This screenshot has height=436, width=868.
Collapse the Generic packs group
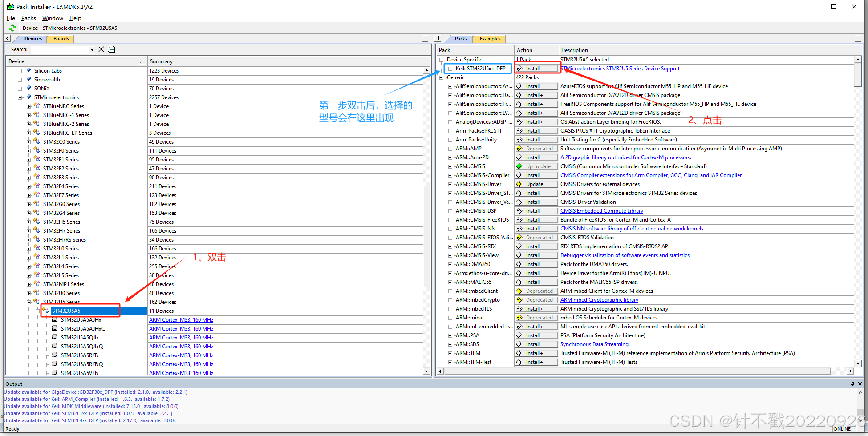[x=442, y=77]
